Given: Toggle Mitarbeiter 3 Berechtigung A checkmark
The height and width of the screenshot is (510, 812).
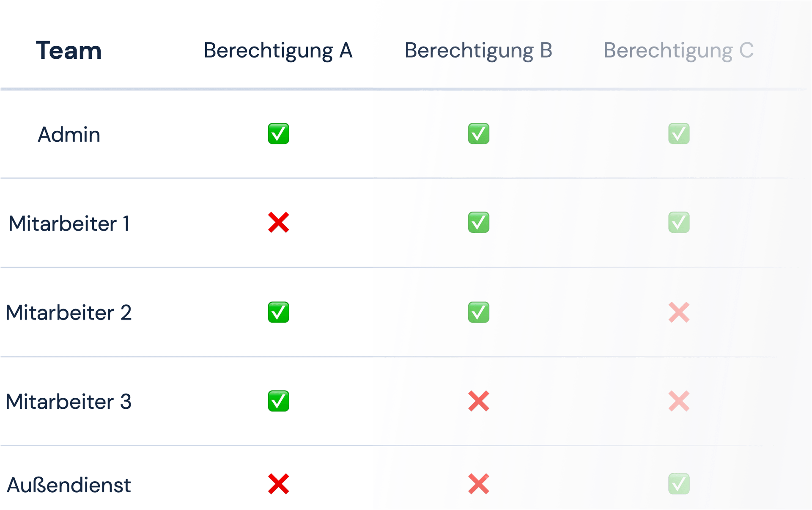Looking at the screenshot, I should [x=278, y=401].
